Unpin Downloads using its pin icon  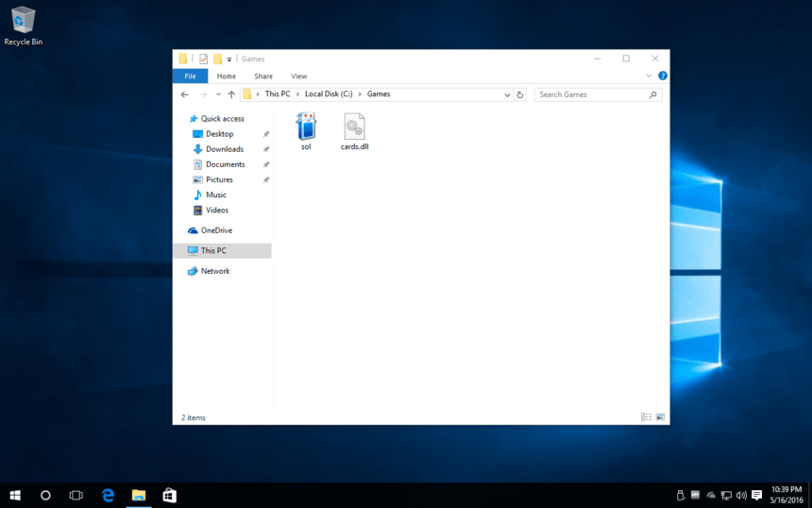click(266, 149)
